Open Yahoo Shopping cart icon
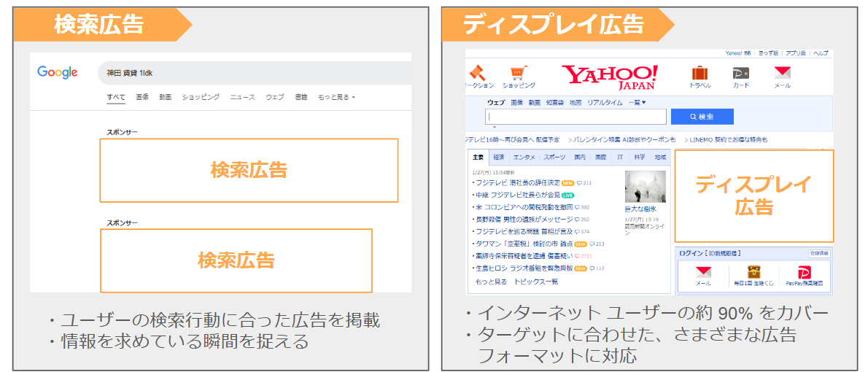Image resolution: width=868 pixels, height=372 pixels. coord(519,72)
